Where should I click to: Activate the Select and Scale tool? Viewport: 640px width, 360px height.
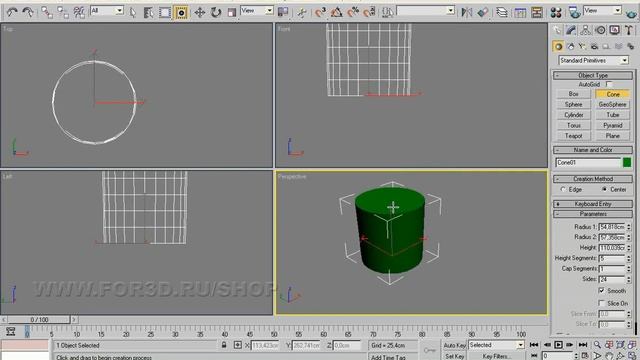click(231, 12)
